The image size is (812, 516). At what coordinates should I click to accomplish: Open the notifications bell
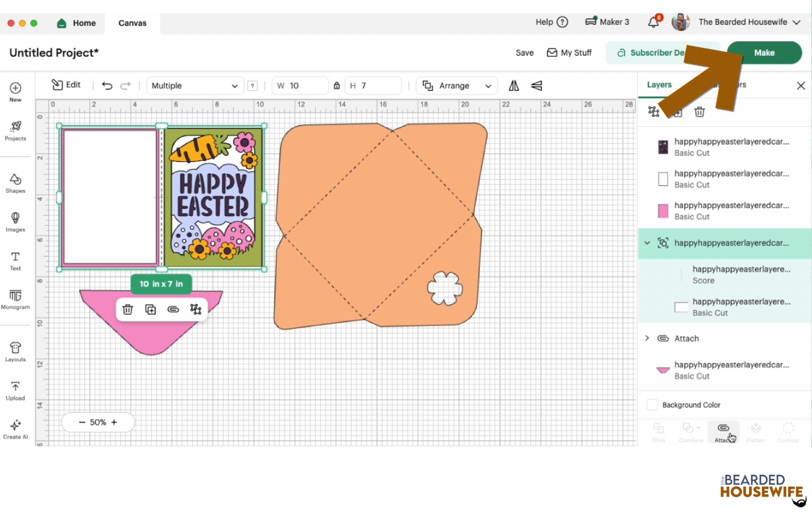point(654,22)
